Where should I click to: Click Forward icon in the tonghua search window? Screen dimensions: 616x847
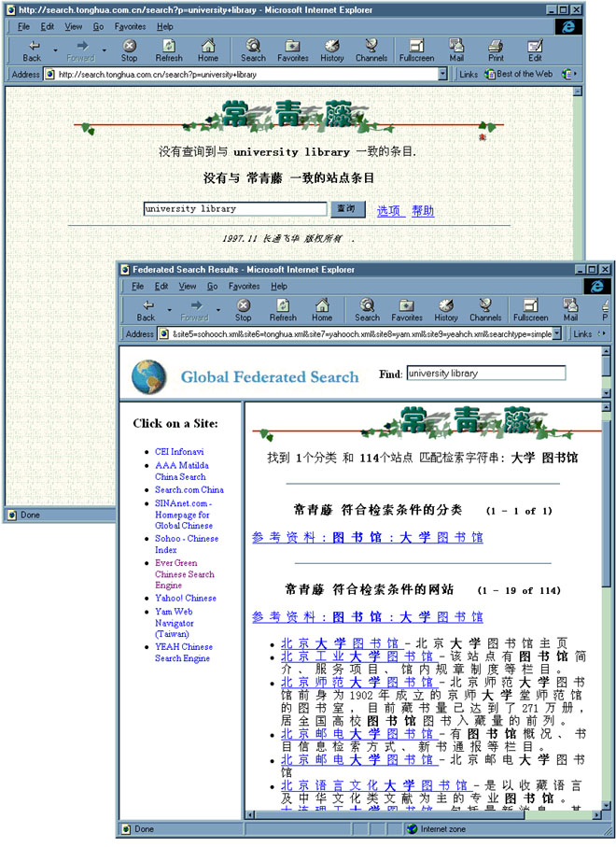pos(81,50)
